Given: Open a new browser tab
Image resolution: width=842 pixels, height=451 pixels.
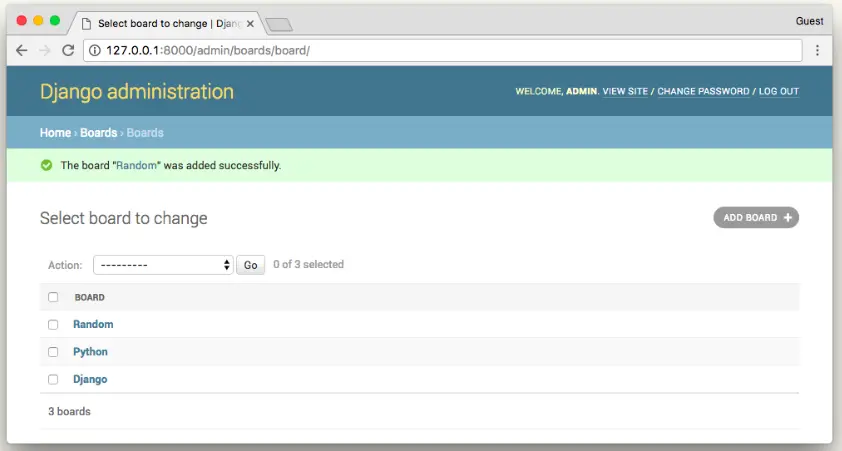Looking at the screenshot, I should tap(279, 24).
